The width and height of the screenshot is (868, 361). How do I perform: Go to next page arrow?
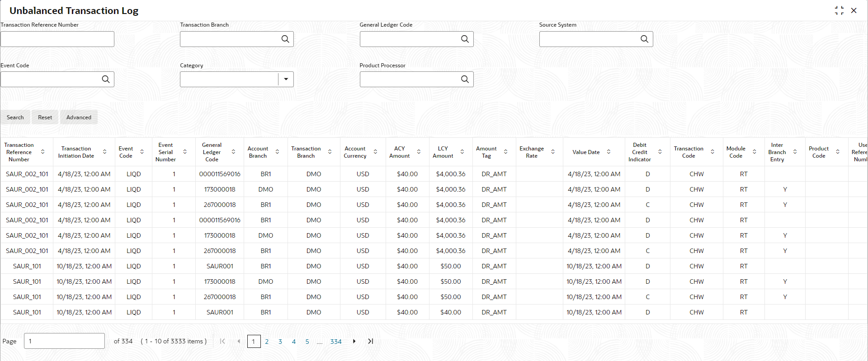pos(354,341)
